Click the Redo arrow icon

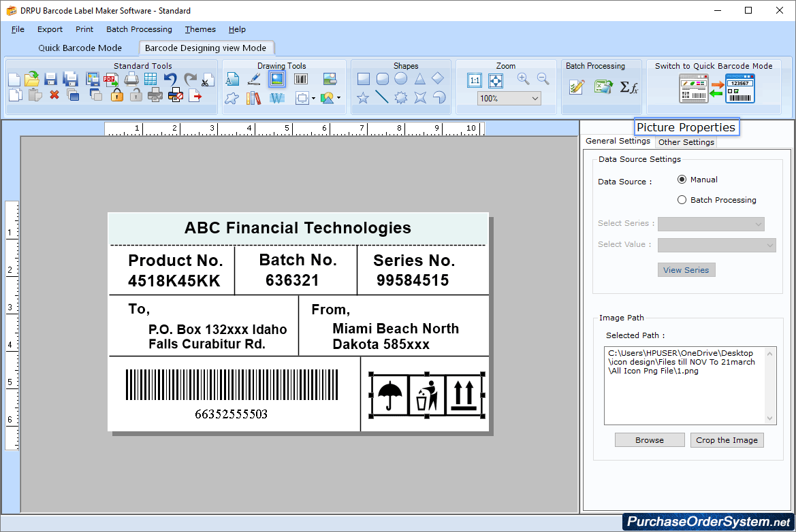point(190,80)
